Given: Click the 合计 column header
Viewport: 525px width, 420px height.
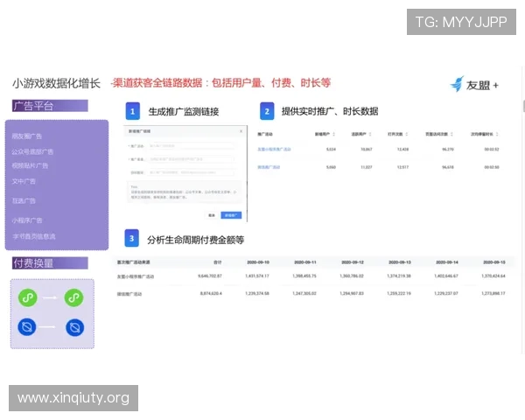Looking at the screenshot, I should pyautogui.click(x=218, y=262).
